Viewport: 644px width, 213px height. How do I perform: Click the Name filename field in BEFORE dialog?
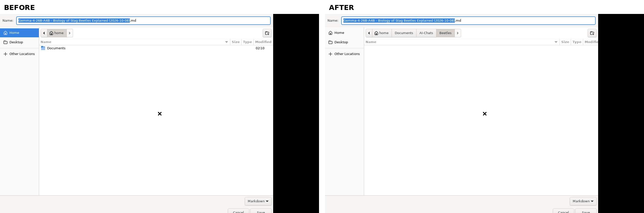pyautogui.click(x=143, y=20)
